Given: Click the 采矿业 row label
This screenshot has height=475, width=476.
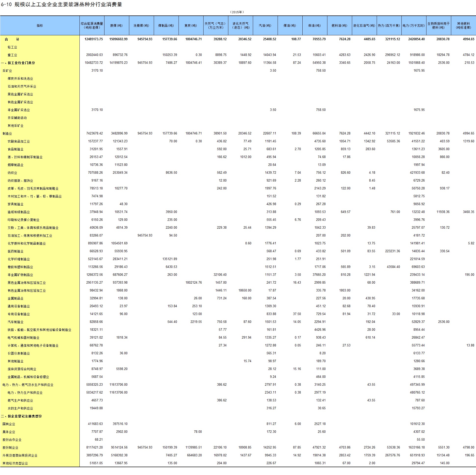Looking at the screenshot, I should click(x=7, y=71).
